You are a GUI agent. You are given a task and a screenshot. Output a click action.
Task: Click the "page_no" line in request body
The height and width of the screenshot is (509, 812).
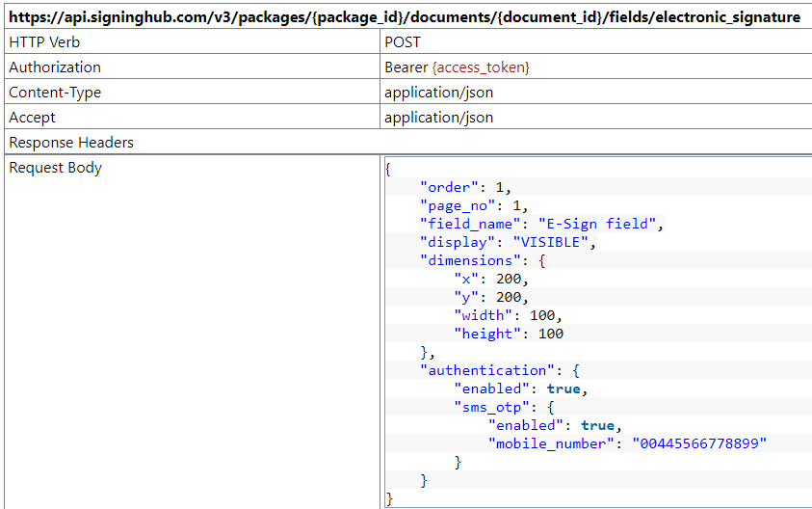point(474,205)
